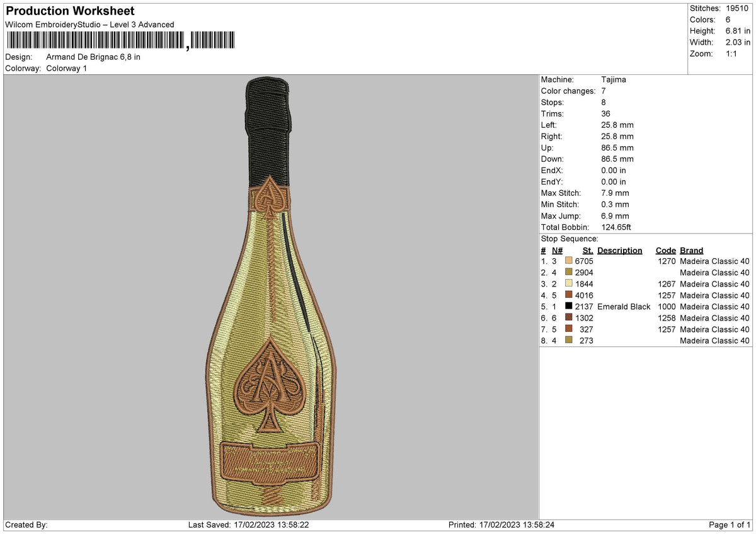756x534 pixels.
Task: Click the 'Emerald Black' description
Action: [x=624, y=307]
